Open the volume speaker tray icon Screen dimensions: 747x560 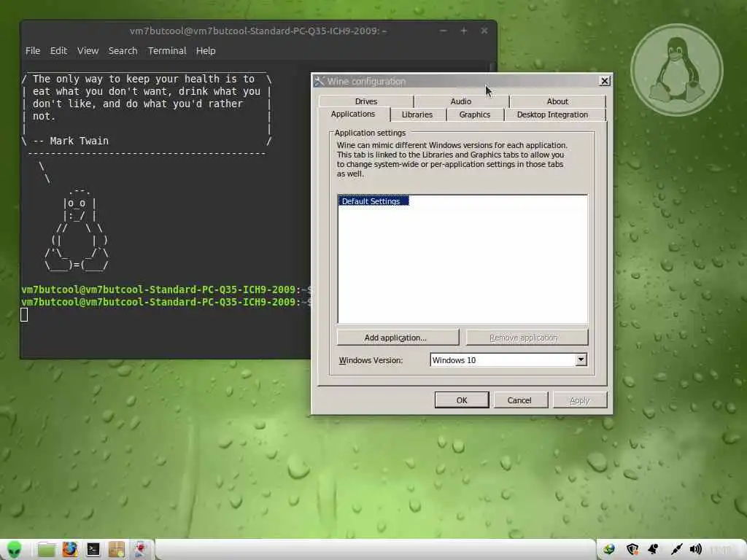tap(696, 550)
